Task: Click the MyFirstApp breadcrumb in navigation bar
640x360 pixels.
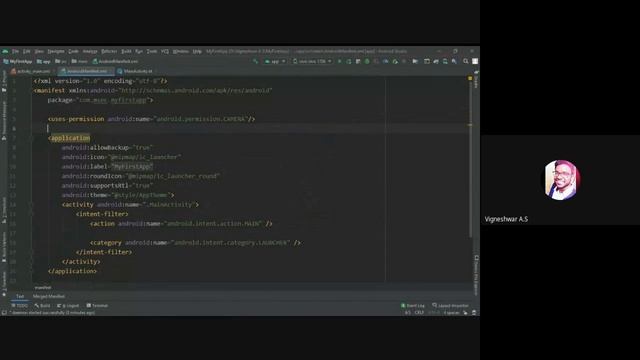Action: click(x=18, y=61)
